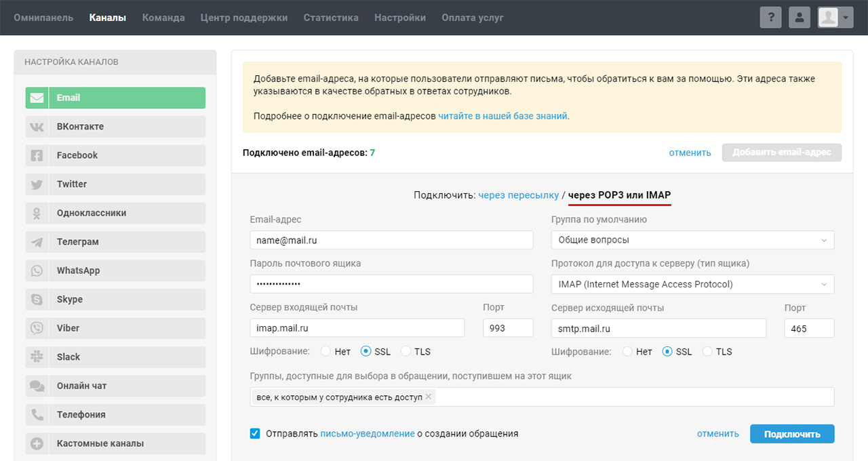Click the Telegram paper plane icon
Screen dimensions: 868x461
[37, 242]
